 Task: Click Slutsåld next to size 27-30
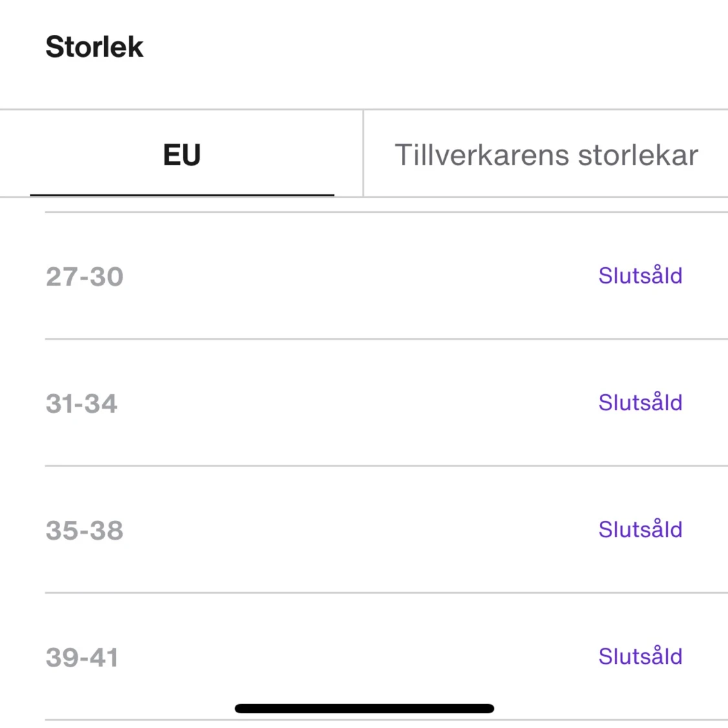pos(640,276)
